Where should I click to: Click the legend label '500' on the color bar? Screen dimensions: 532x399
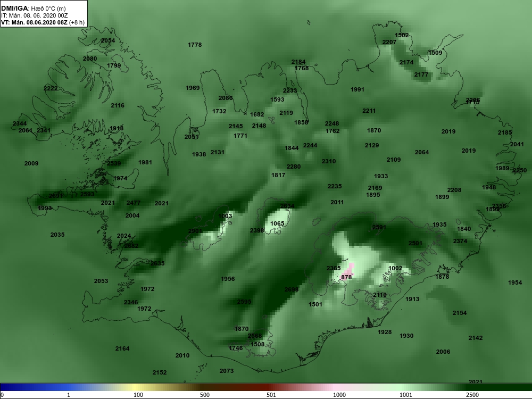click(x=205, y=395)
